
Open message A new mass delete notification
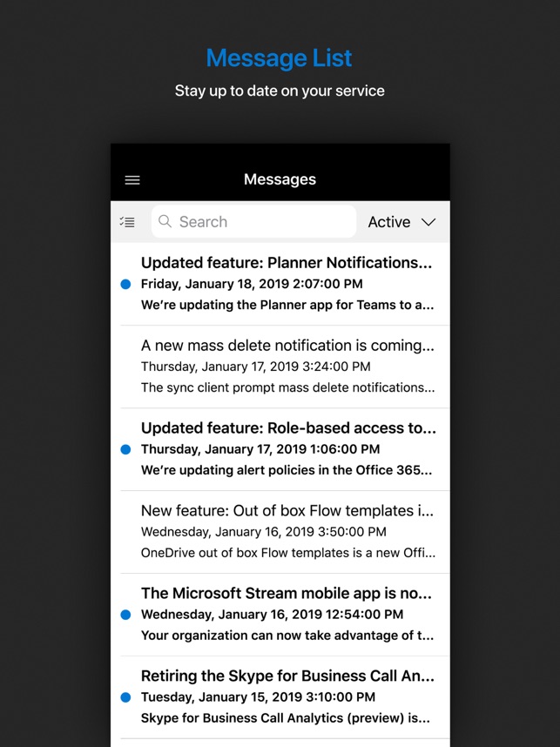280,367
